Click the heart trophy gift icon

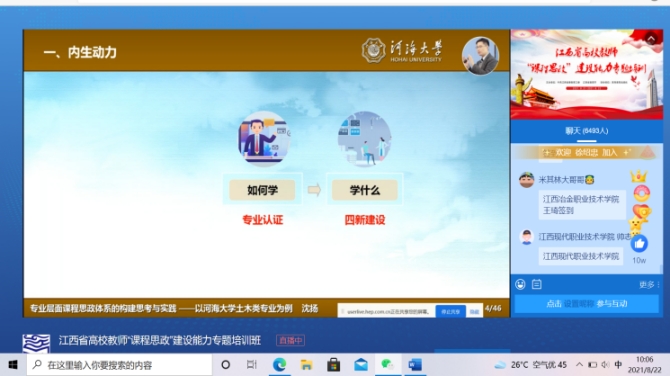641,212
